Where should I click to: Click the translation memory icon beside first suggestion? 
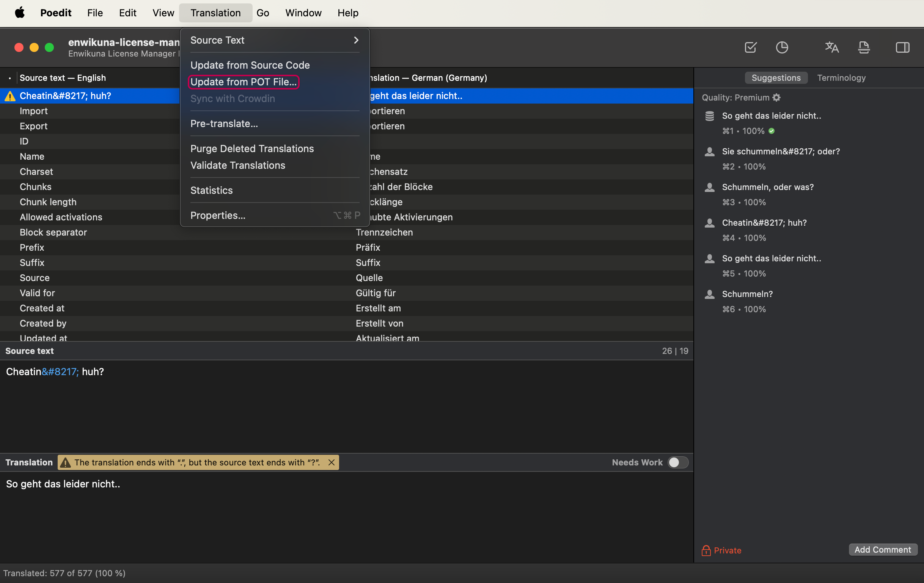point(709,116)
